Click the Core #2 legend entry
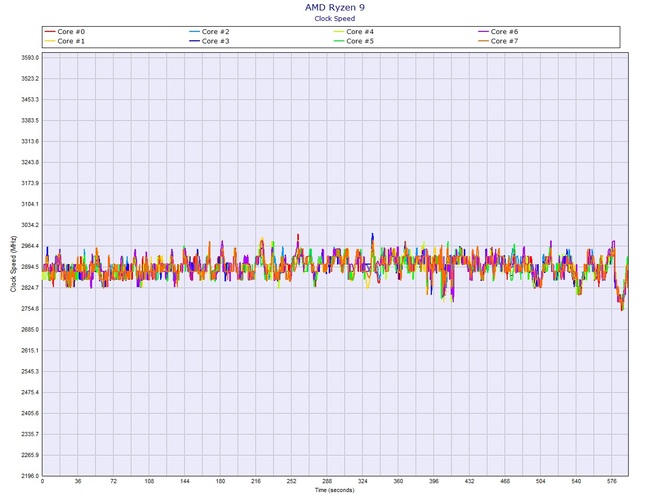This screenshot has height=502, width=670. pyautogui.click(x=209, y=32)
